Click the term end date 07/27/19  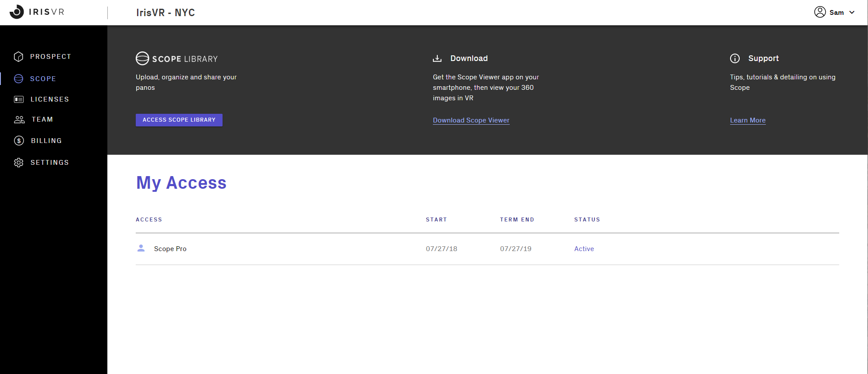point(516,249)
